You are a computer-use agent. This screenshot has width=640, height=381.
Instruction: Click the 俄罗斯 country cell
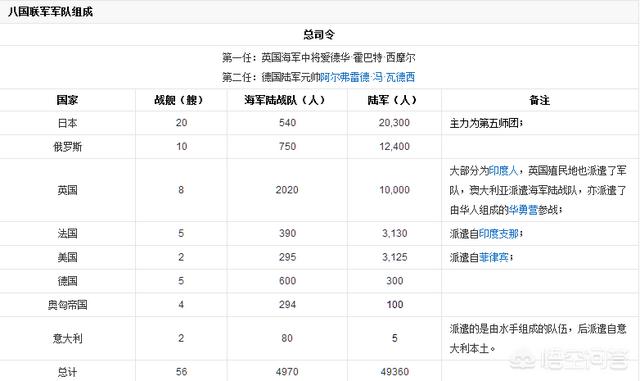(67, 147)
